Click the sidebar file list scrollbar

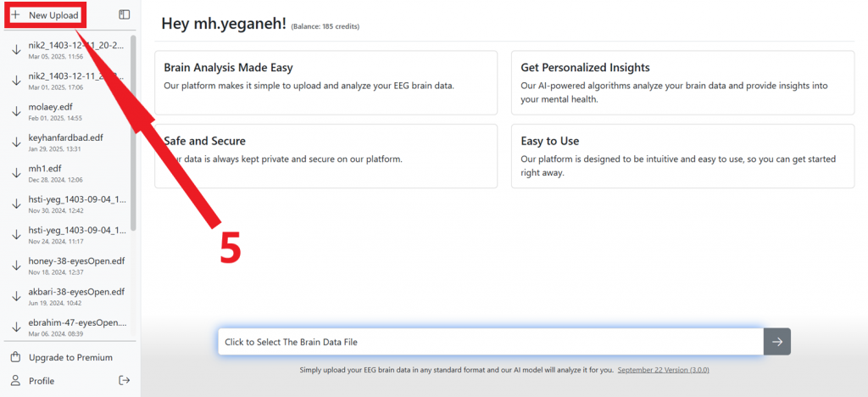pos(133,127)
